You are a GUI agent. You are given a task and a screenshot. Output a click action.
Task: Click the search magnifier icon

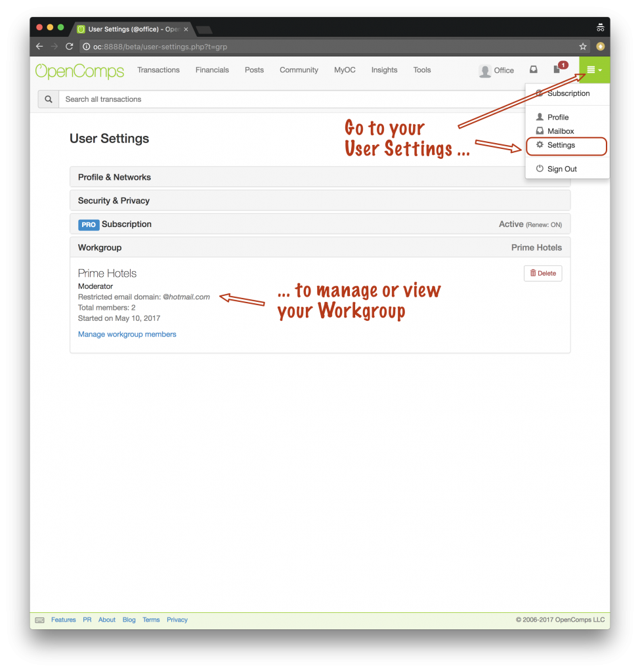(x=48, y=99)
